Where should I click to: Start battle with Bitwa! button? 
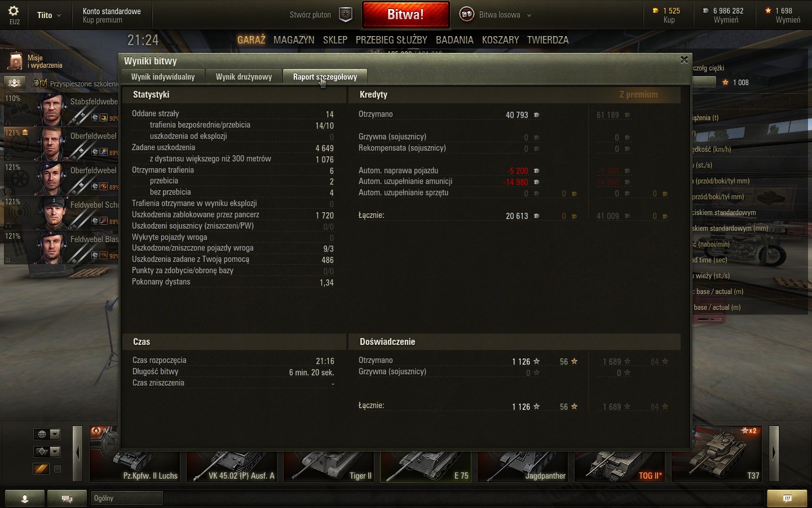[405, 15]
